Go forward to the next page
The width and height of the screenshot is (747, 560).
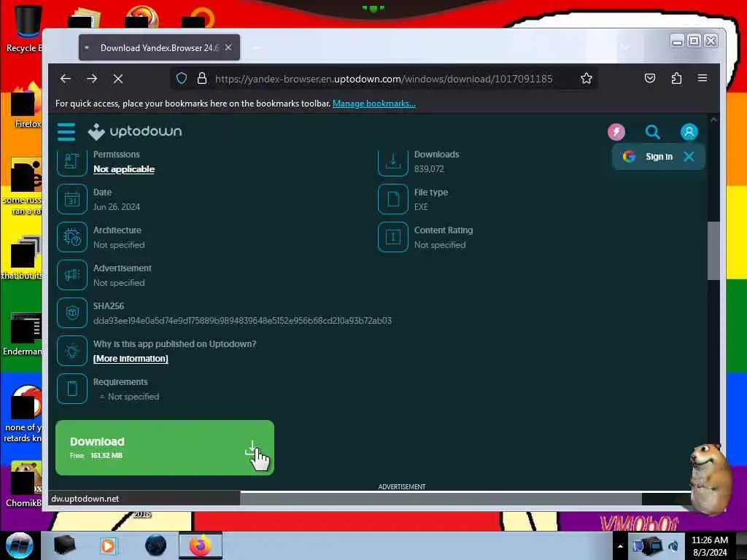[x=92, y=79]
